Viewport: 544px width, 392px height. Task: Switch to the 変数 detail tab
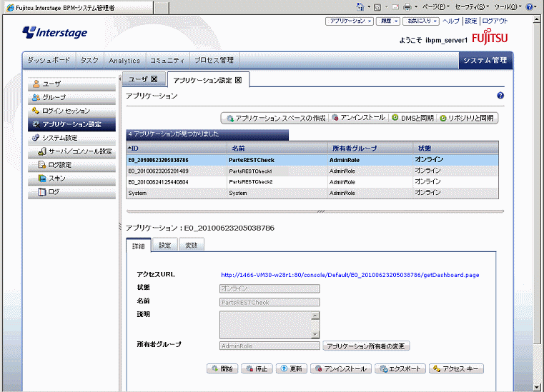(x=191, y=246)
